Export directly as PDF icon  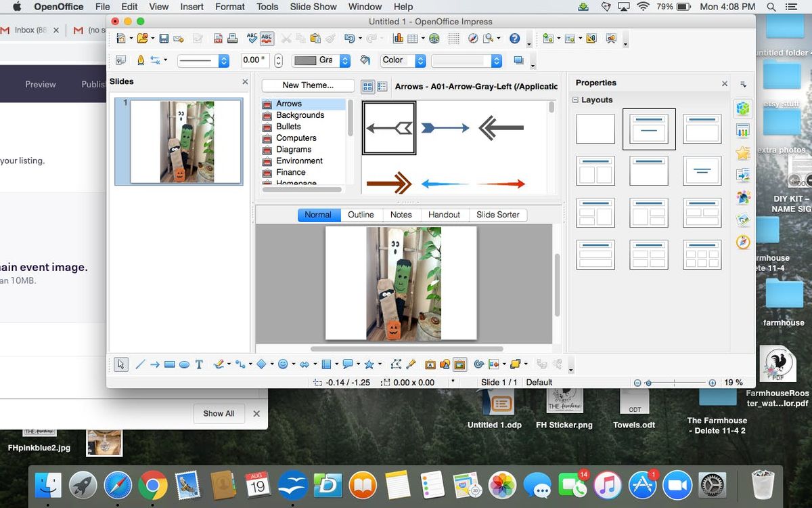click(x=219, y=39)
